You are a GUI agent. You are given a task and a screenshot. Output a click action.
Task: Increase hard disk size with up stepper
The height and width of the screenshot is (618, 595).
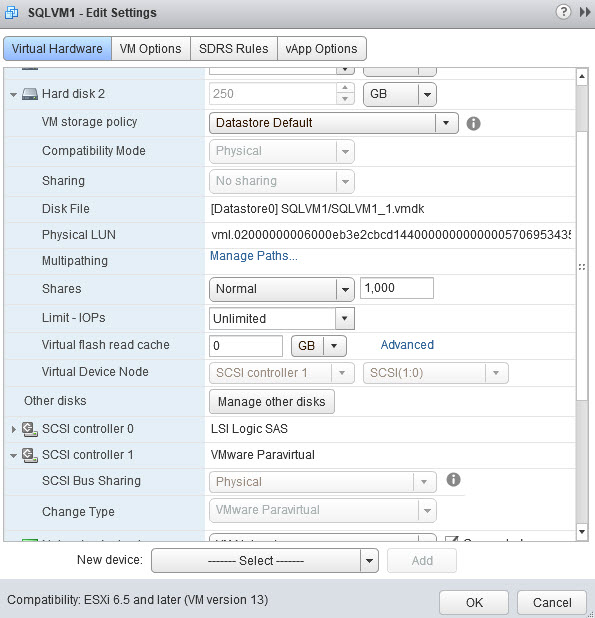point(345,88)
